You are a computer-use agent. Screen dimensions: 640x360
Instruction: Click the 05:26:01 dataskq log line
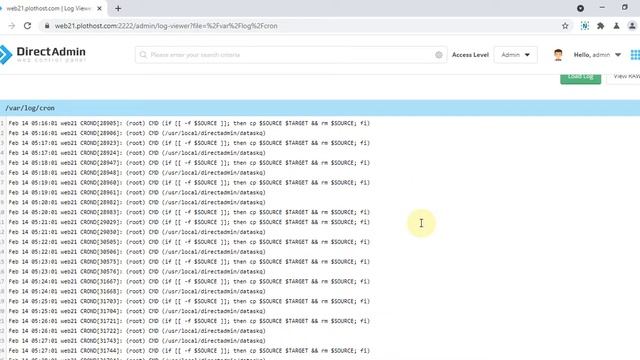click(137, 331)
